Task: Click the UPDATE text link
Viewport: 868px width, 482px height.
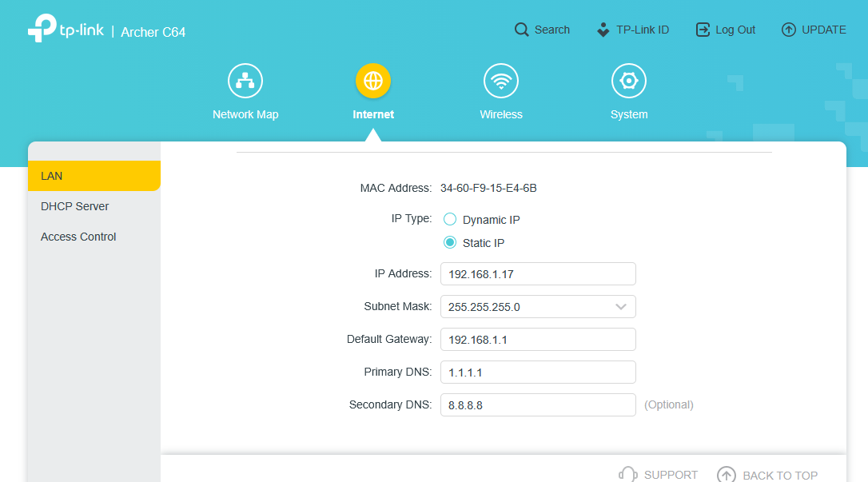Action: [x=824, y=30]
